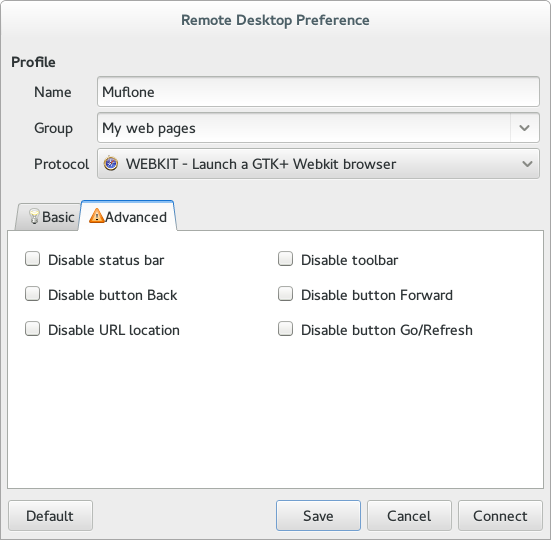Click the warning triangle icon on Advanced tab
This screenshot has height=540, width=551.
click(x=97, y=216)
